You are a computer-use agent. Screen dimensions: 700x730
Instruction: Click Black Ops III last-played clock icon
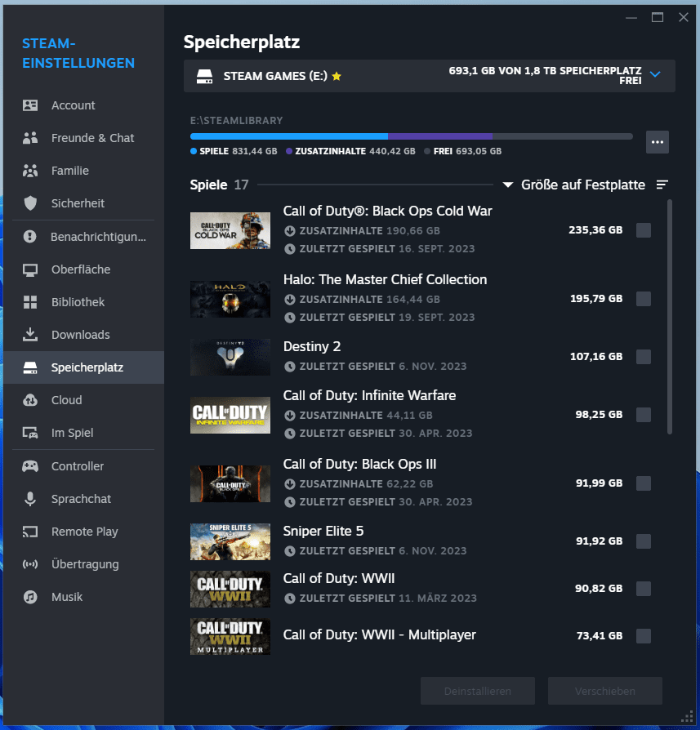[290, 502]
